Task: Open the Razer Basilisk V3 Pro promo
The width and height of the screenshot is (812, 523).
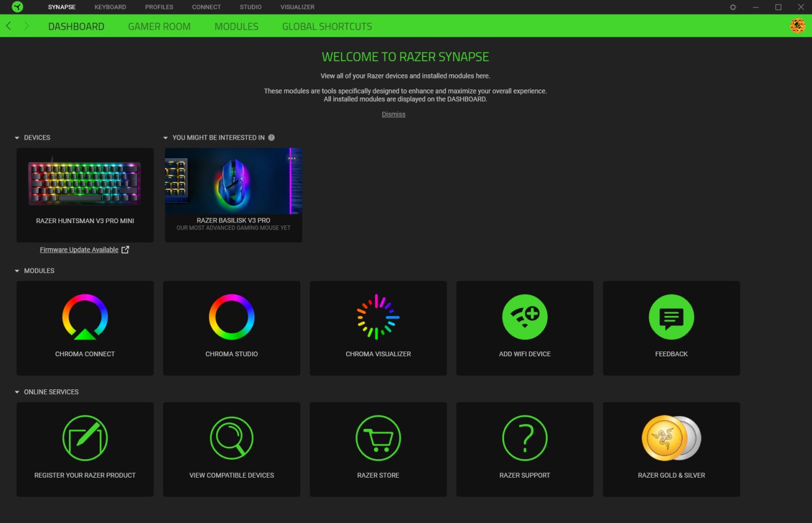Action: click(x=233, y=195)
